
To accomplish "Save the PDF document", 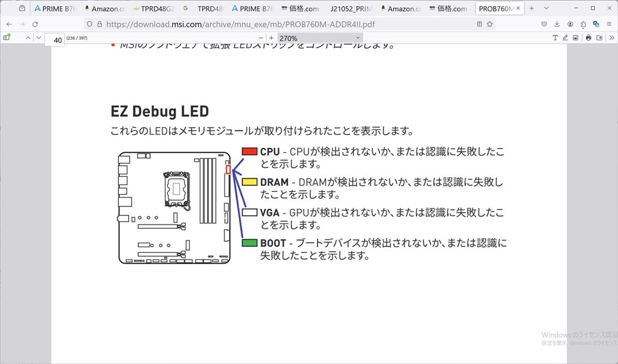I will tap(599, 38).
